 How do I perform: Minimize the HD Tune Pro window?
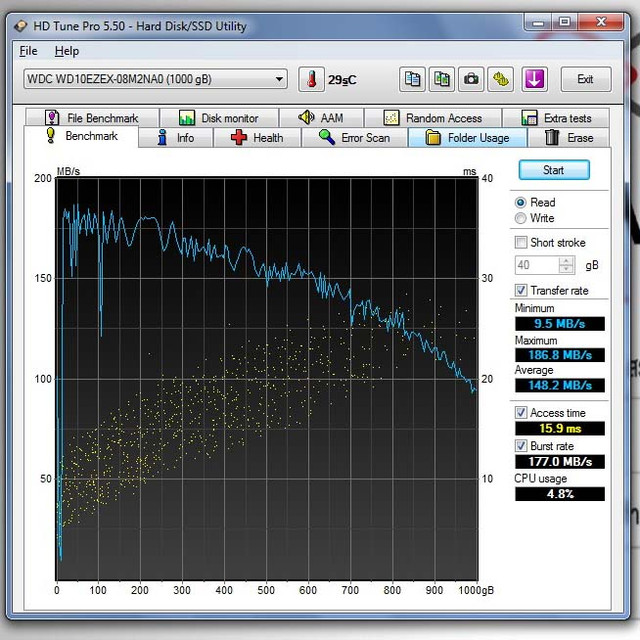tap(538, 22)
